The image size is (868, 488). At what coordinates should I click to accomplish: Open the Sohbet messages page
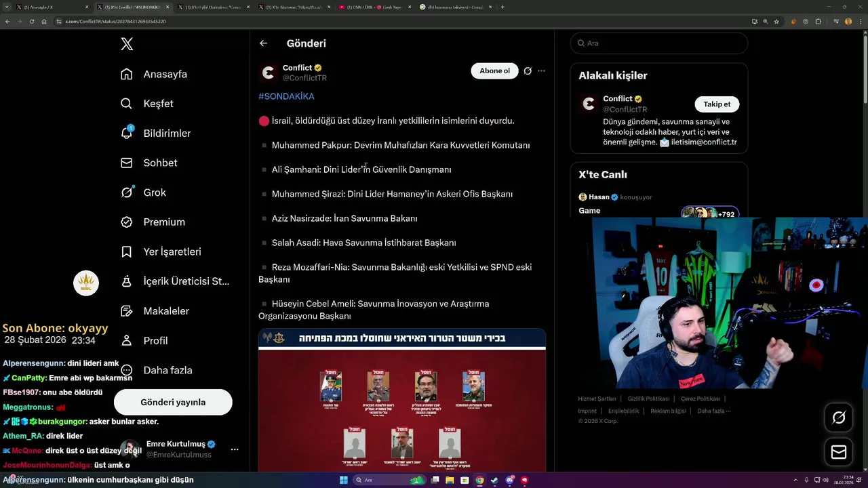[x=149, y=163]
